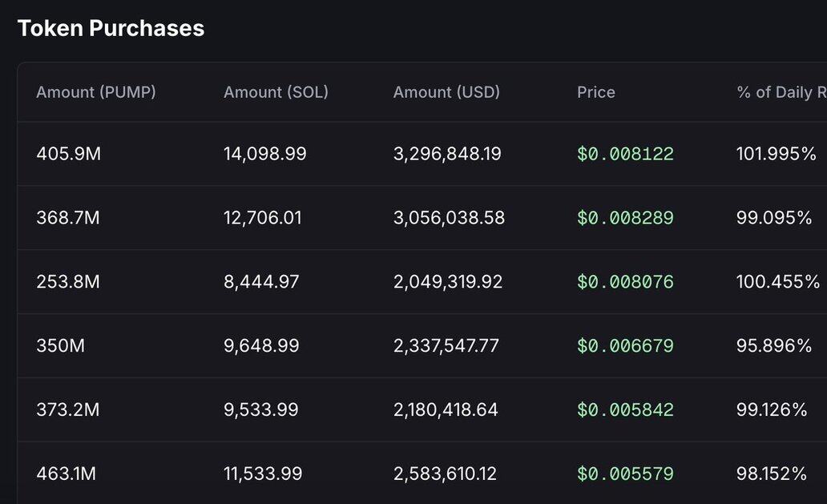Image resolution: width=827 pixels, height=504 pixels.
Task: Click the 253.8M PUMP amount cell
Action: 68,281
